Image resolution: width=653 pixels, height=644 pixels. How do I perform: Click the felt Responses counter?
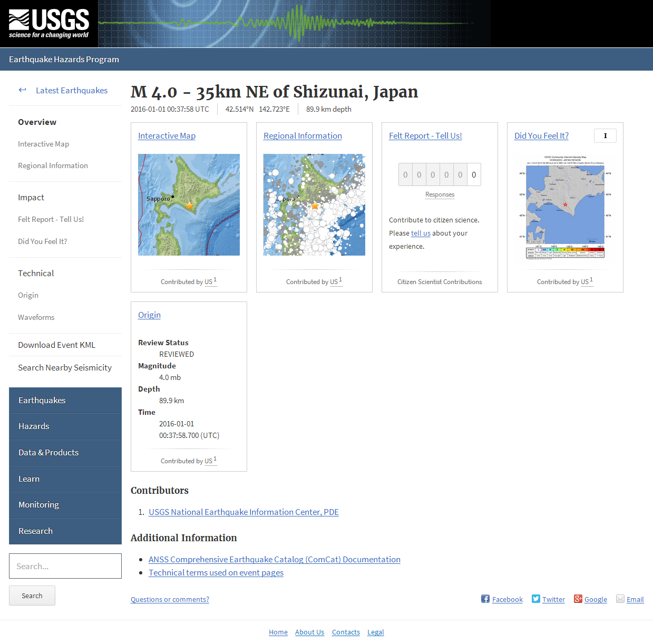[440, 174]
